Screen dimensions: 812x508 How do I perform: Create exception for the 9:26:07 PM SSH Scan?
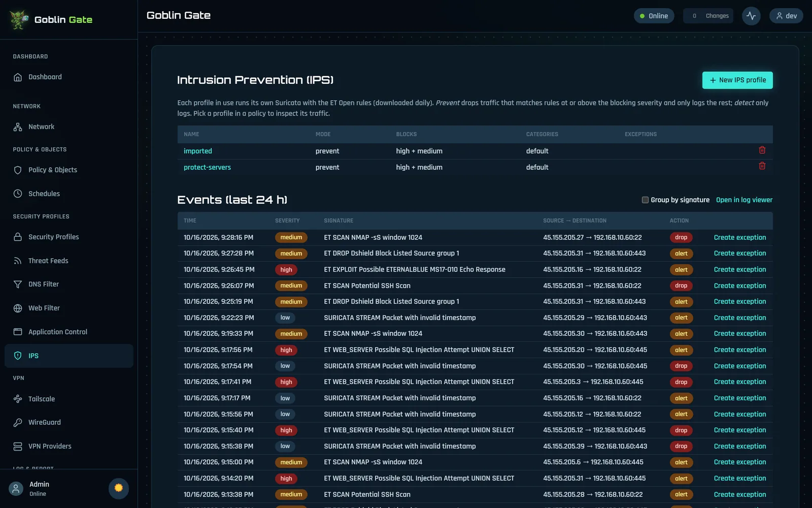[740, 285]
